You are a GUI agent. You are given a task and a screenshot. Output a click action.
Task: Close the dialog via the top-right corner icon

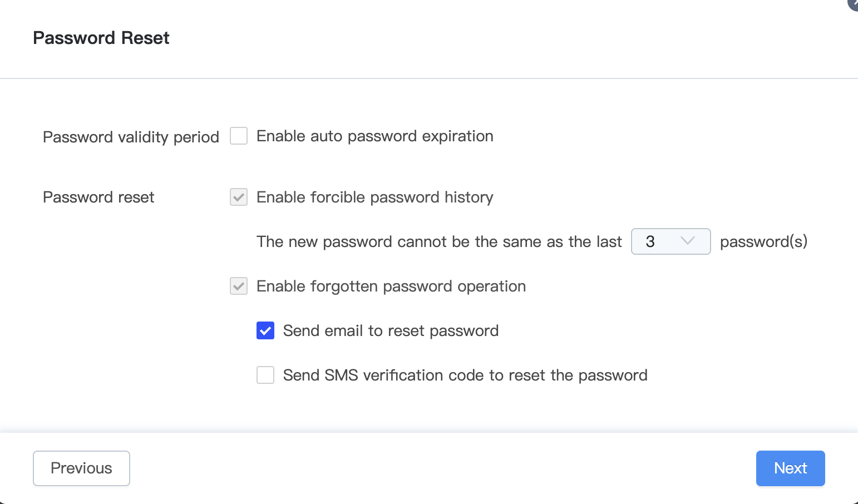pos(854,3)
